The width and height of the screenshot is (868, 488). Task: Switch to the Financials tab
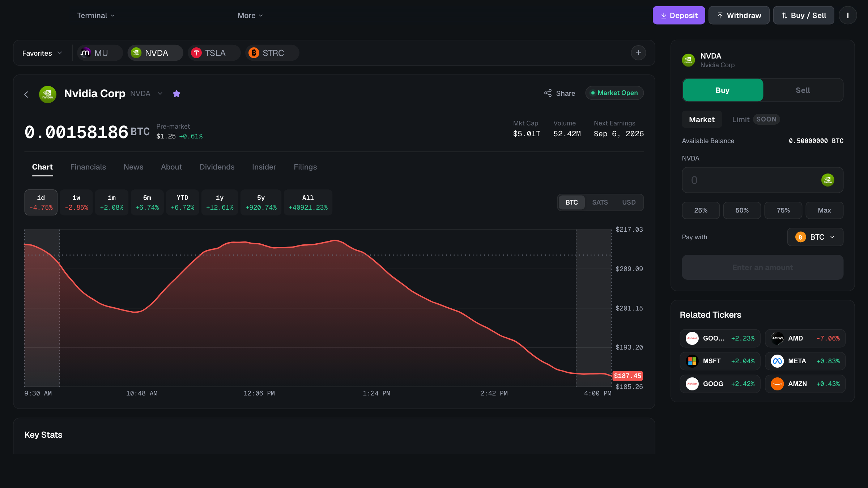pos(88,167)
